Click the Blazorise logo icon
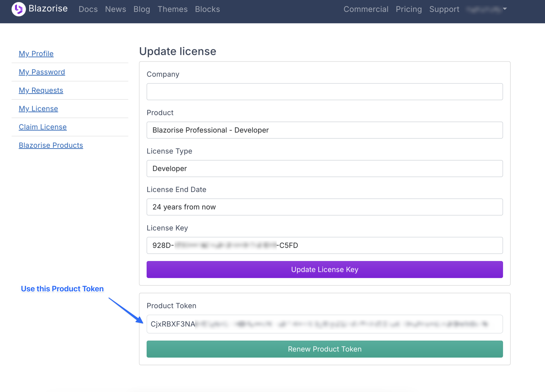Image resolution: width=545 pixels, height=392 pixels. [18, 9]
